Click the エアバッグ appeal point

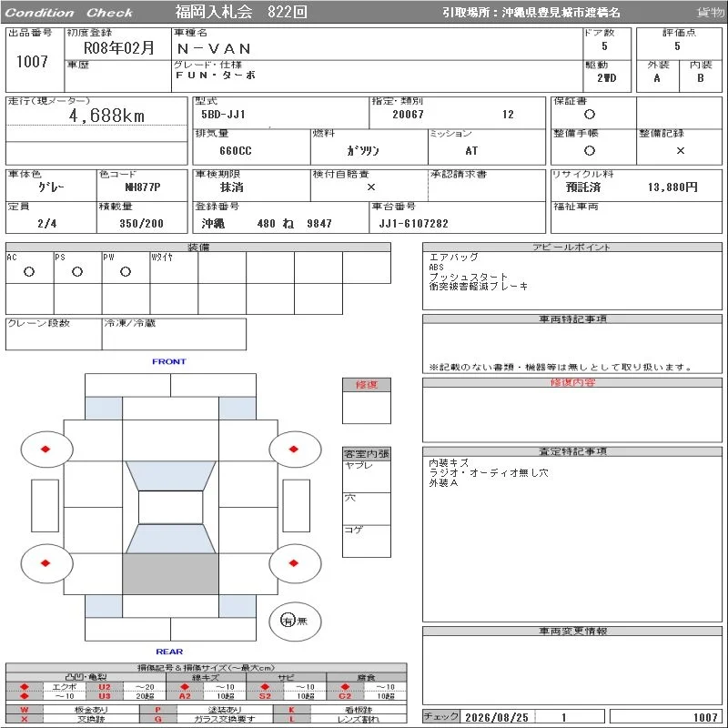click(x=453, y=258)
